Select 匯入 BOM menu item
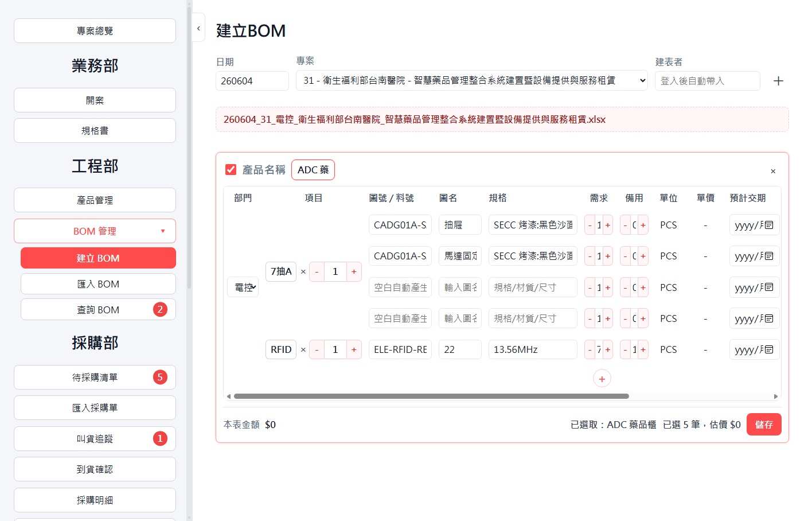812x521 pixels. click(x=98, y=283)
